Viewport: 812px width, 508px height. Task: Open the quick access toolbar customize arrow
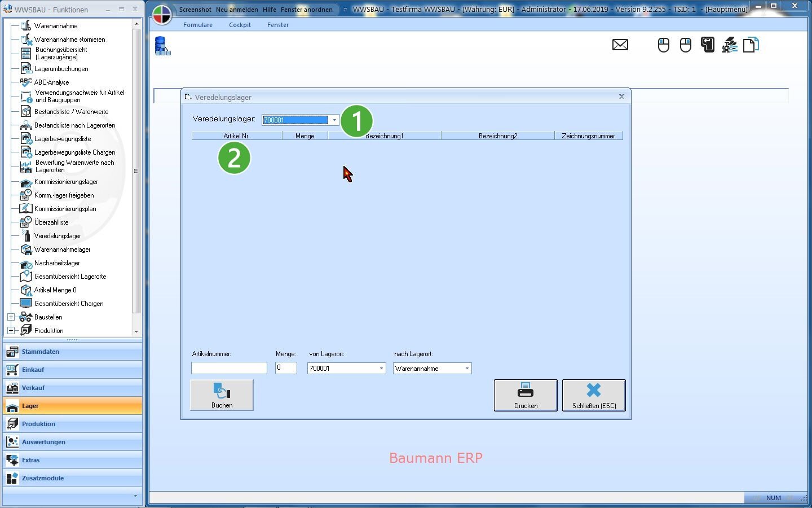tap(345, 10)
